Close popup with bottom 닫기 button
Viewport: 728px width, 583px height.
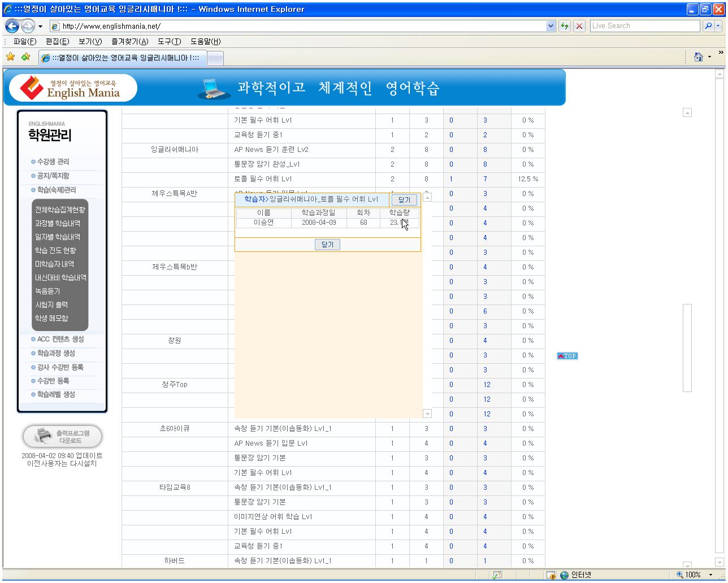click(327, 245)
